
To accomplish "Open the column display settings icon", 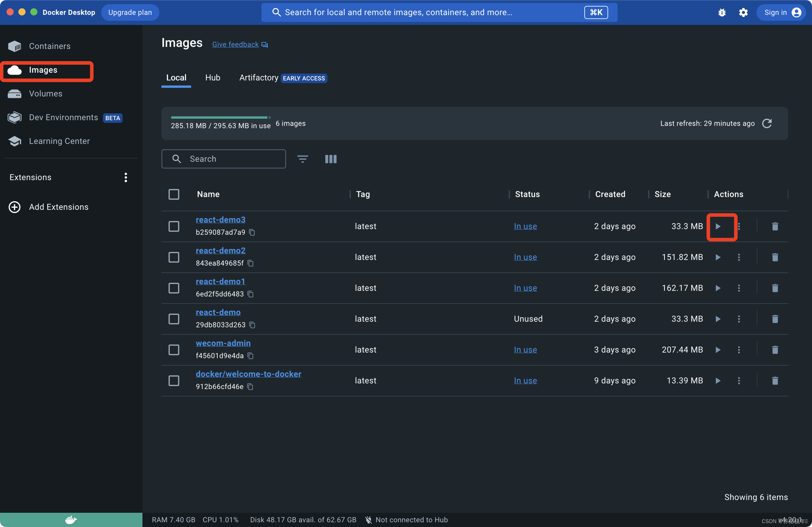I will point(331,159).
